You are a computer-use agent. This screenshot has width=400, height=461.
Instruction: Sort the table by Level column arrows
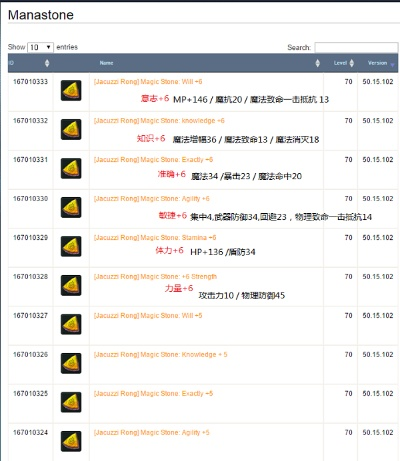(352, 63)
